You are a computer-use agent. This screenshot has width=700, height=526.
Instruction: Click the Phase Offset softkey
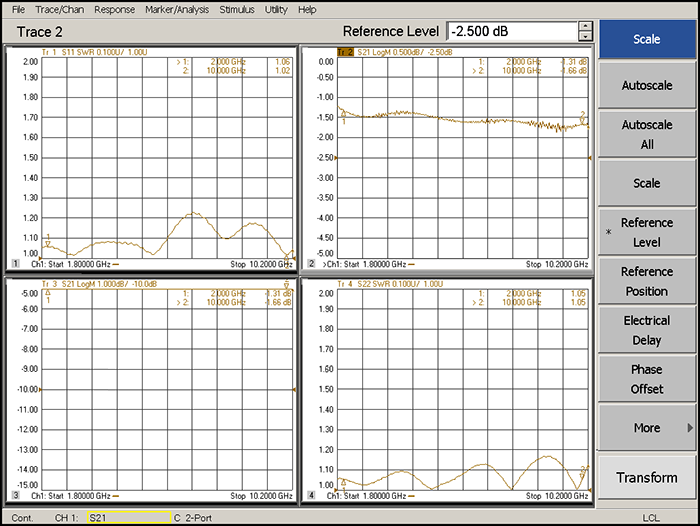pos(647,379)
